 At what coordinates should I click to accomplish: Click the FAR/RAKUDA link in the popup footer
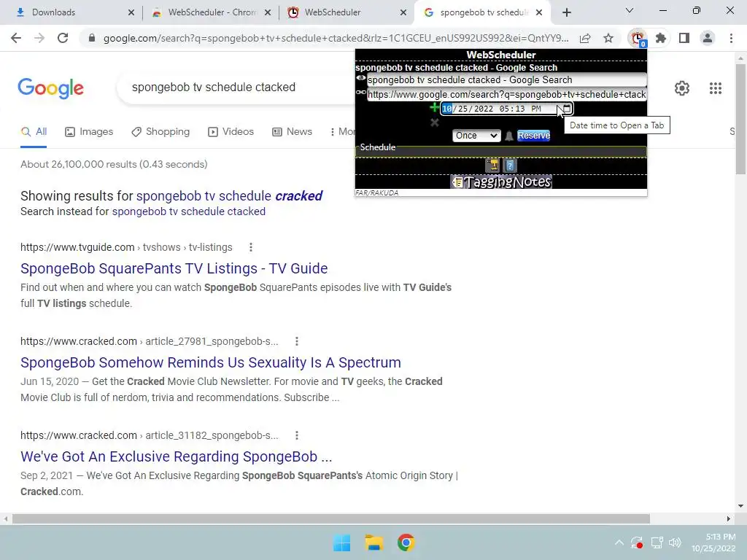click(x=376, y=192)
